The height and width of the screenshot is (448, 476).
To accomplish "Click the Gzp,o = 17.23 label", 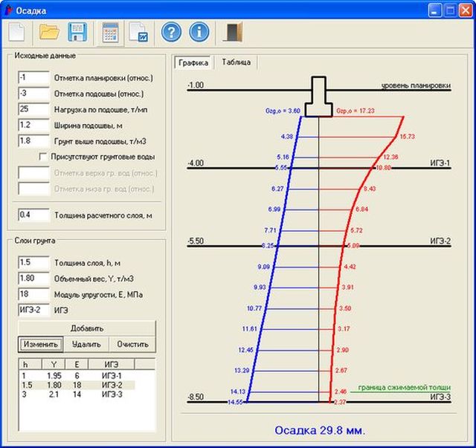I will (x=356, y=111).
